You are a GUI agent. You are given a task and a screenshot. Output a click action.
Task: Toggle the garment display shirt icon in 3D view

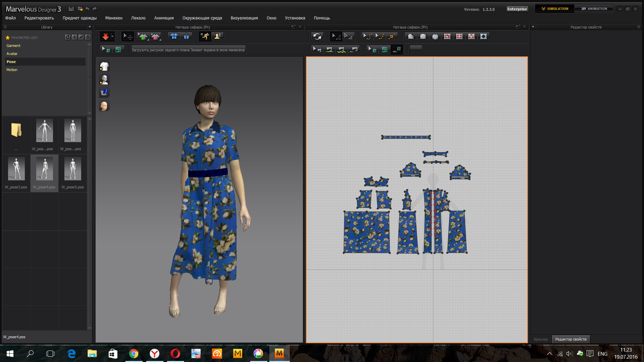(x=104, y=66)
